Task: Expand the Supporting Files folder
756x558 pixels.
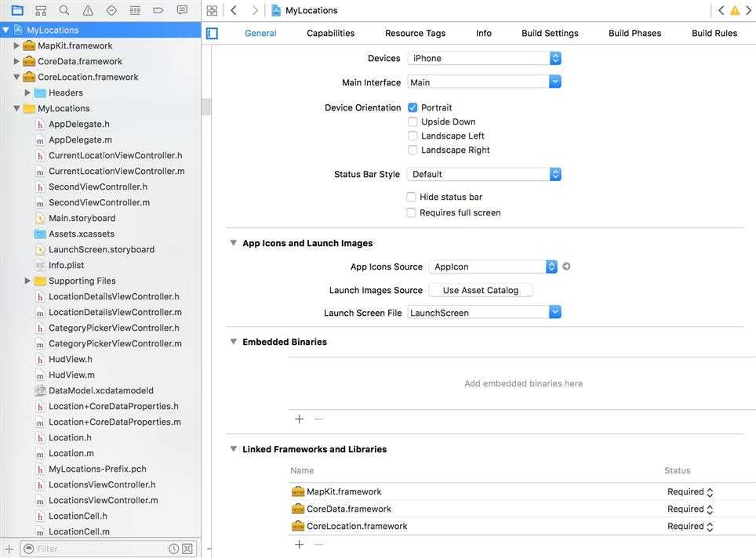Action: [x=27, y=281]
